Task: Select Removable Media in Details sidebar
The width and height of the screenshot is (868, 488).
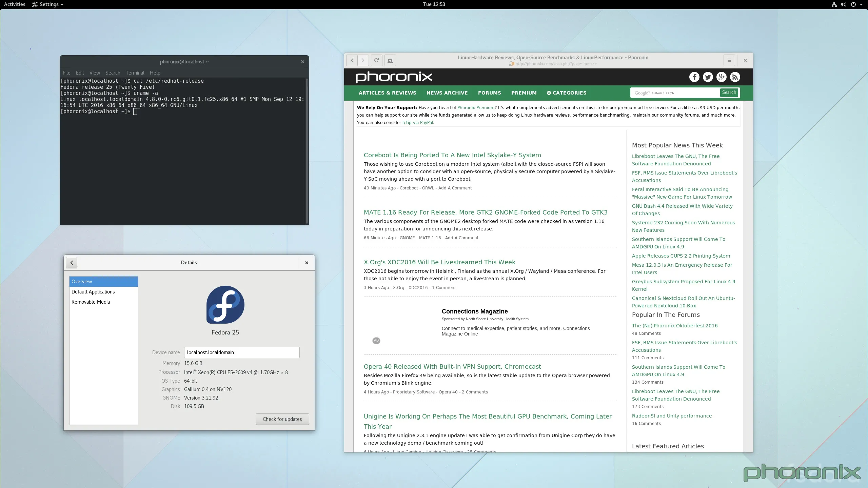Action: click(x=104, y=302)
